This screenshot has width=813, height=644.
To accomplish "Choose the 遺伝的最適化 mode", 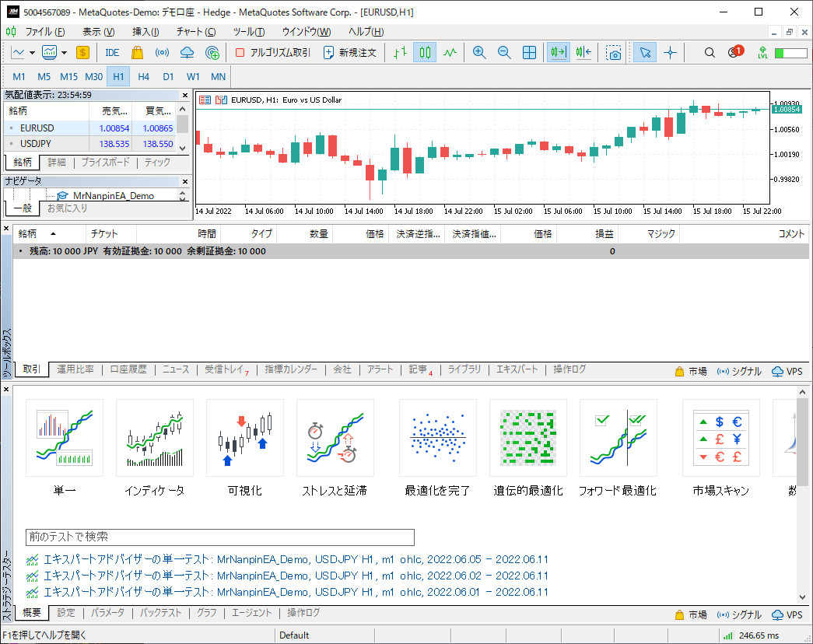I will [527, 449].
